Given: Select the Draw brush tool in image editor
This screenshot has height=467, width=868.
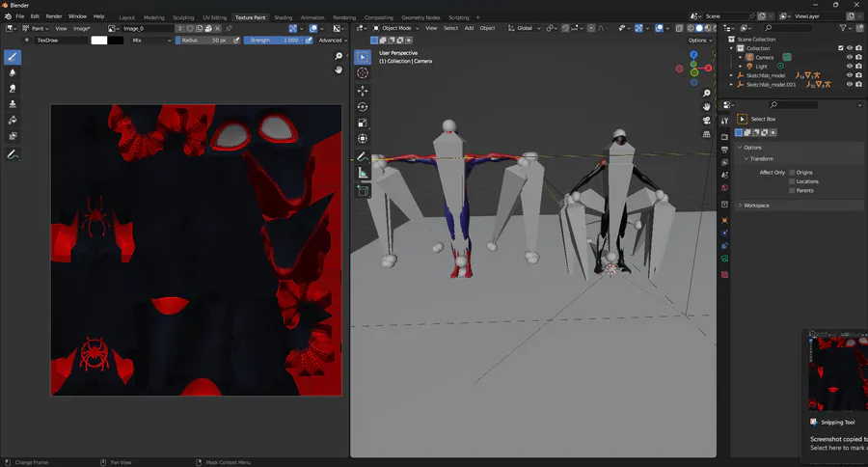Looking at the screenshot, I should coord(13,57).
